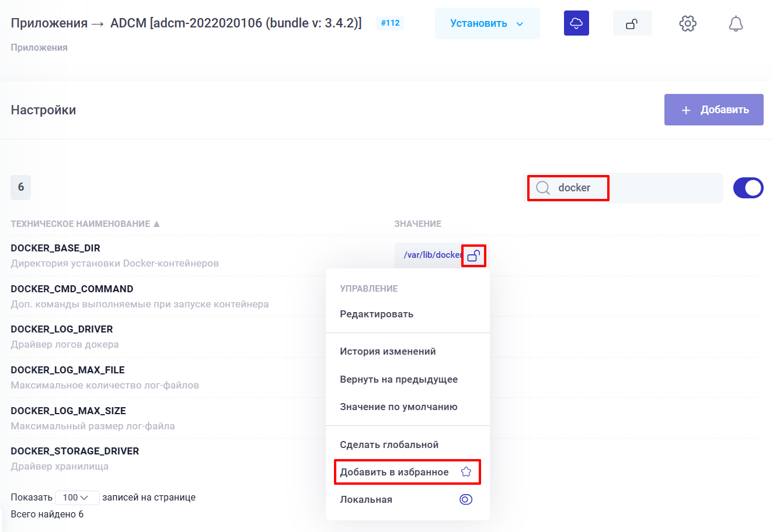Click the star icon beside Добавить в избранное

coord(466,472)
